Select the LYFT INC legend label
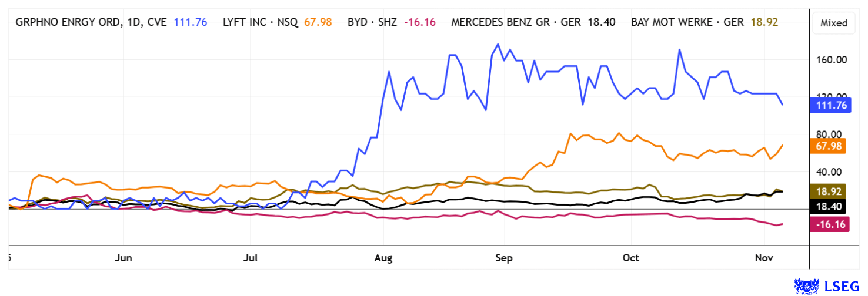The width and height of the screenshot is (868, 296). tap(260, 22)
